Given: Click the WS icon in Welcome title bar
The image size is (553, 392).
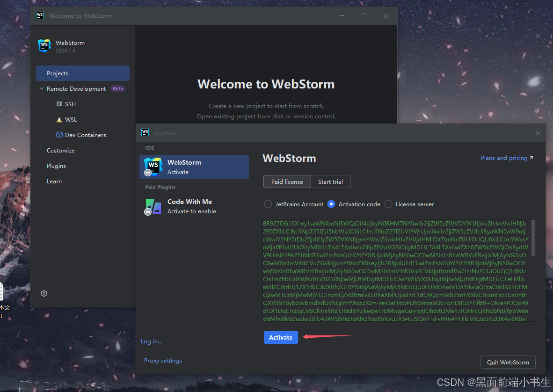Looking at the screenshot, I should pyautogui.click(x=40, y=15).
